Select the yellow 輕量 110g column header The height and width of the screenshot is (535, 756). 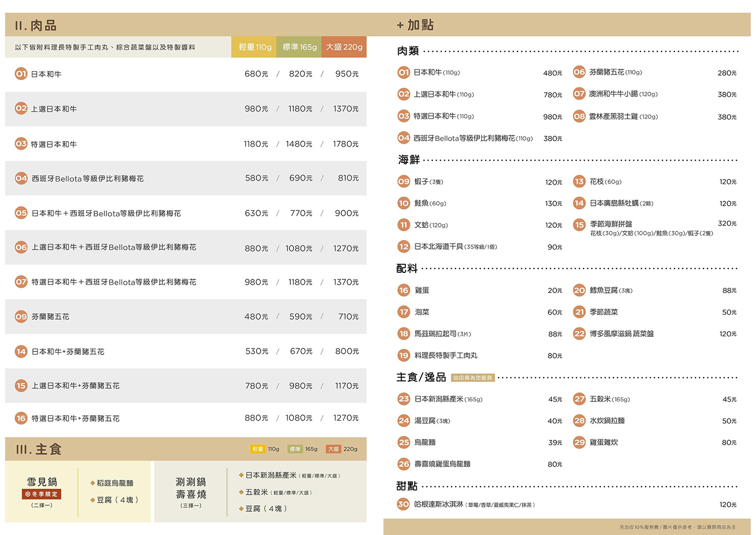pos(254,47)
